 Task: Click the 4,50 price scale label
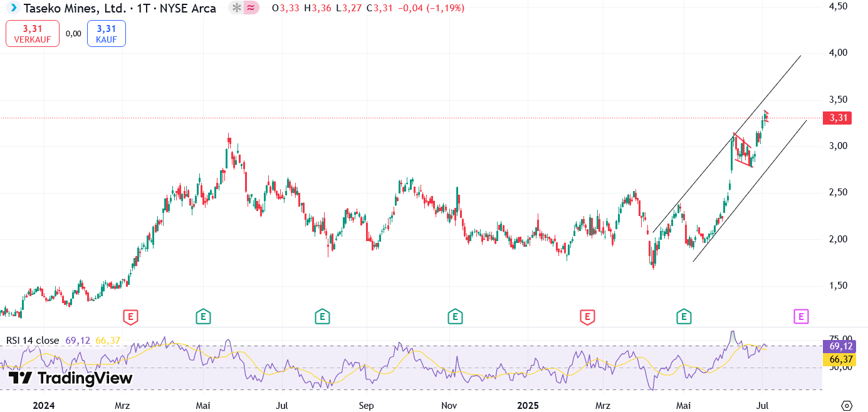[838, 6]
